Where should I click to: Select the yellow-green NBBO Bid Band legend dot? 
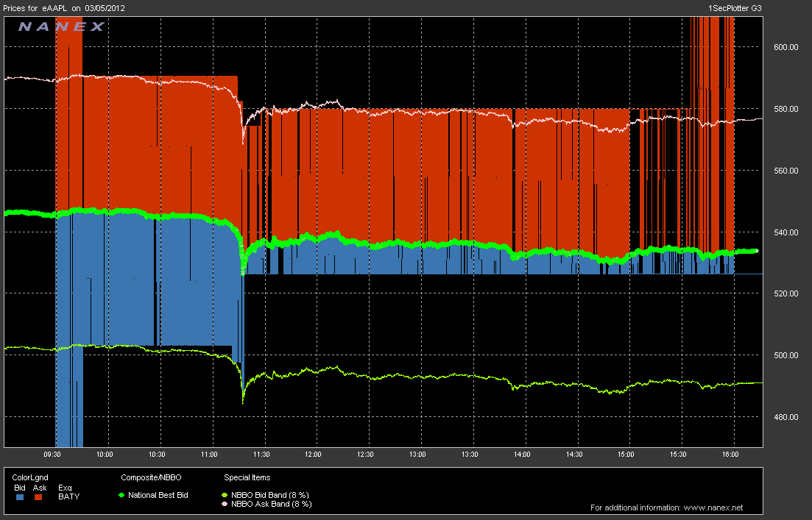tap(225, 495)
